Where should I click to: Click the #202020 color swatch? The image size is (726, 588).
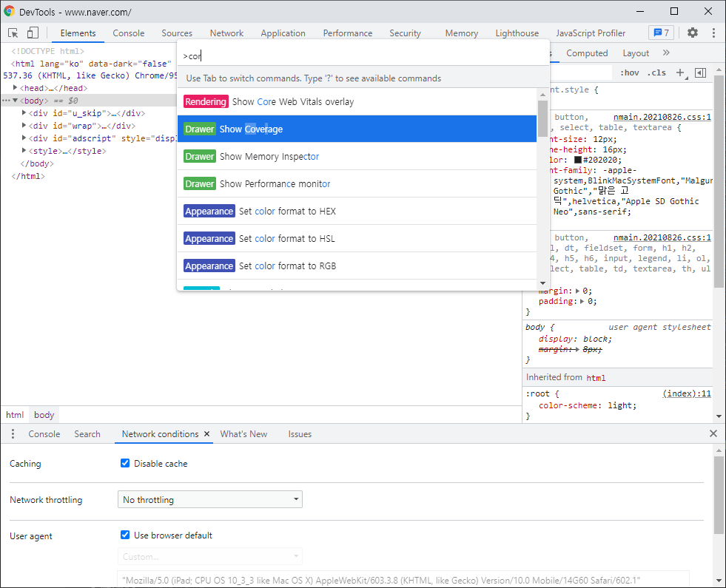pos(578,160)
